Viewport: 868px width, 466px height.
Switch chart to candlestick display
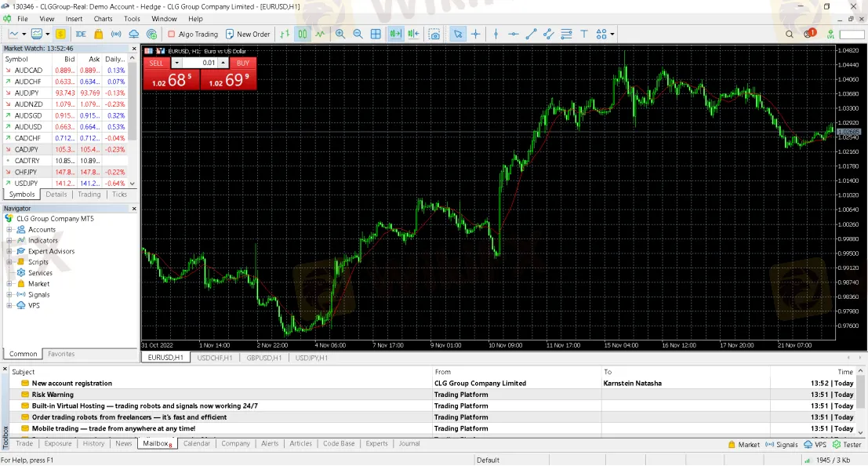coord(303,34)
